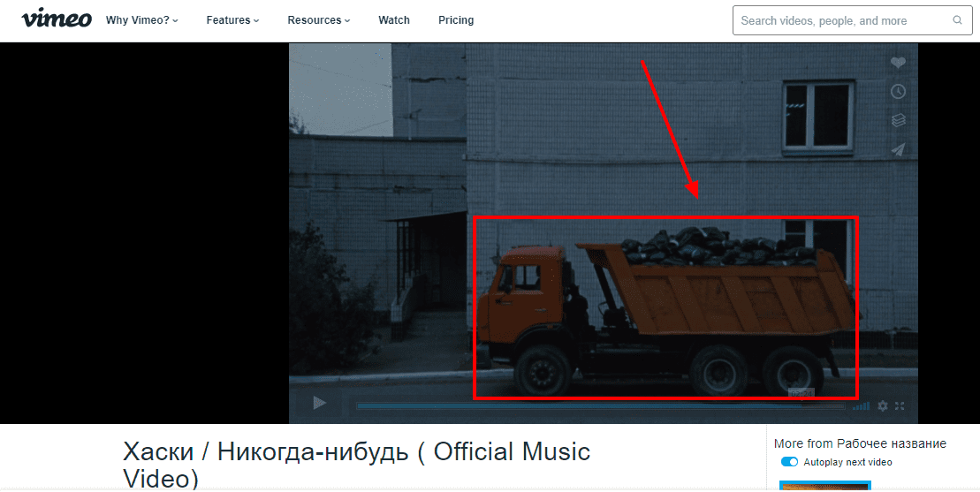Viewport: 980px width, 492px height.
Task: Expand the Features menu
Action: [x=232, y=20]
